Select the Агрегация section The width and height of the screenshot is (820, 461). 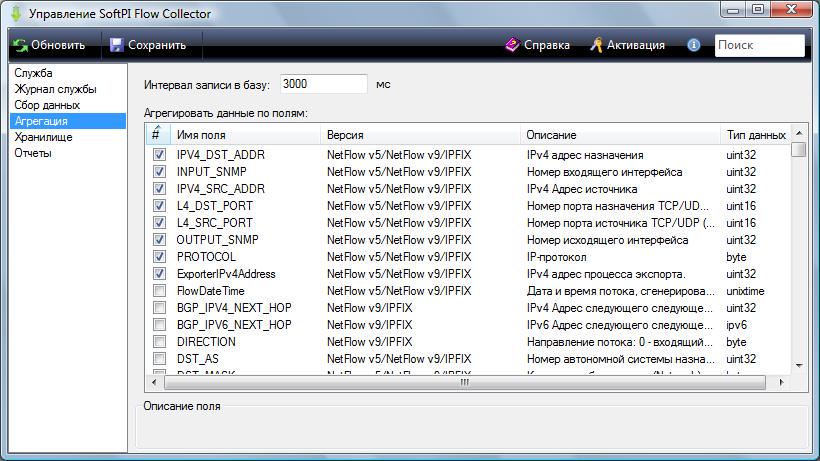(x=68, y=121)
